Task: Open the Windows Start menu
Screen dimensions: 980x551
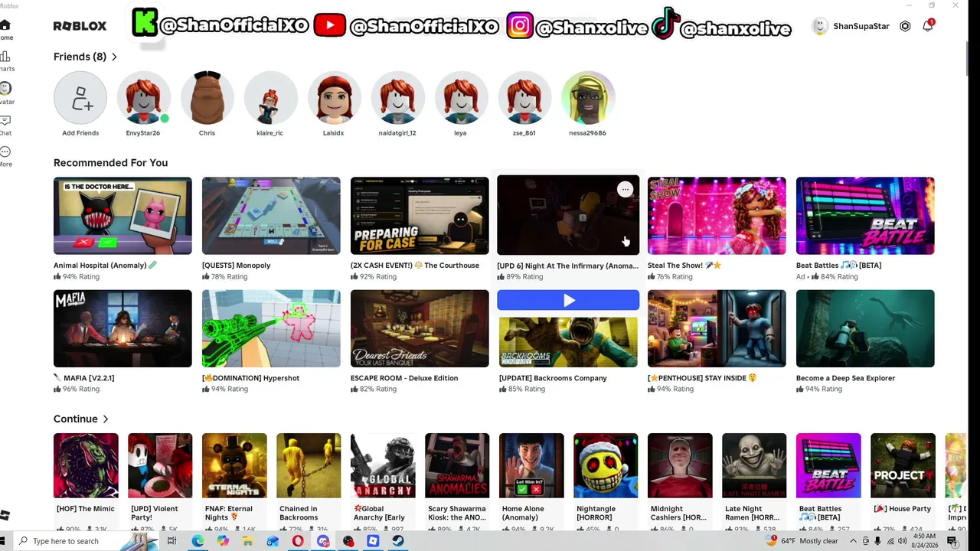Action: coord(2,541)
